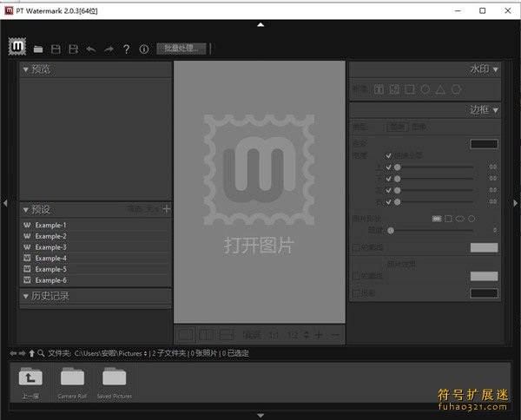
Task: Click the 批量处理 batch process button
Action: click(181, 49)
